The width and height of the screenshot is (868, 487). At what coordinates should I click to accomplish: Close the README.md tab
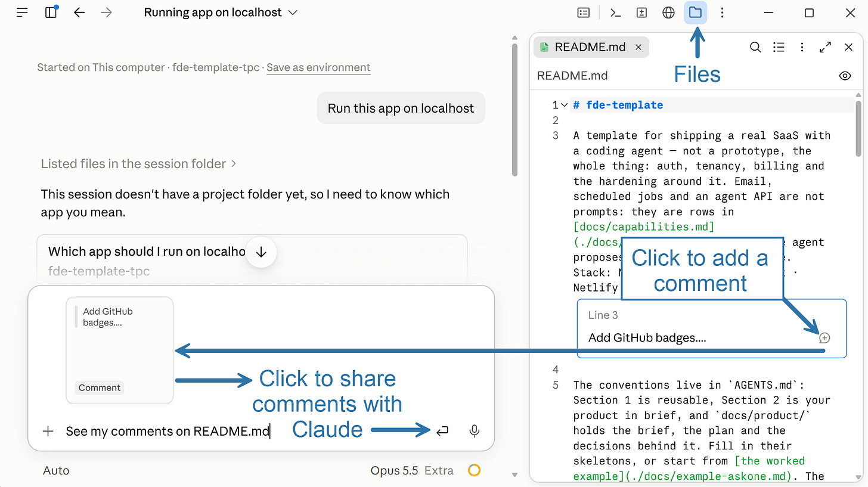pyautogui.click(x=638, y=47)
